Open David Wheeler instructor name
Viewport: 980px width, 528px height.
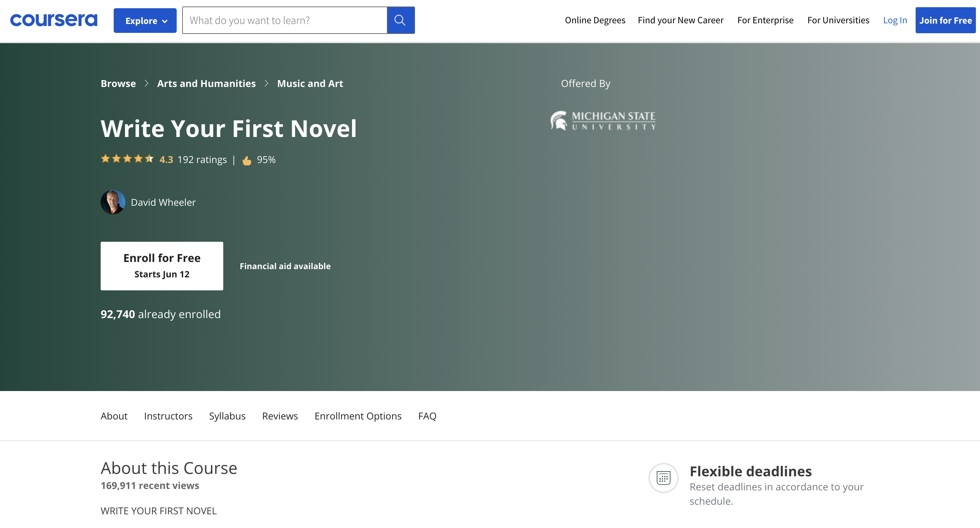(163, 202)
